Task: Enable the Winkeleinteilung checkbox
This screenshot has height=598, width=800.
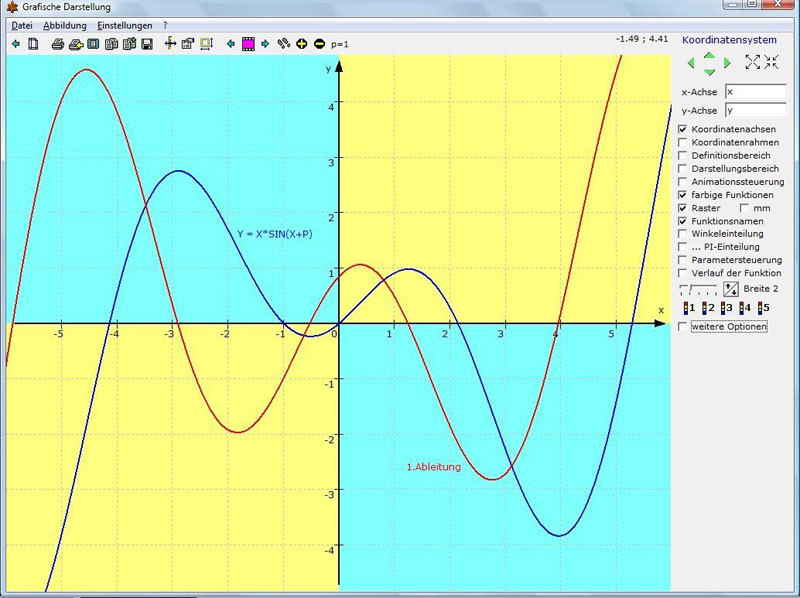Action: (x=683, y=234)
